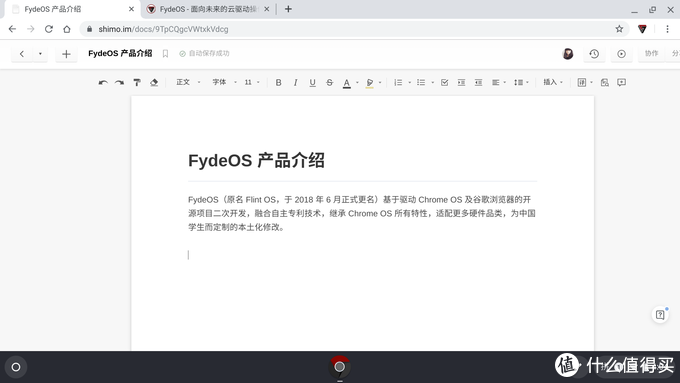Go back to the document list
The image size is (680, 383).
22,54
